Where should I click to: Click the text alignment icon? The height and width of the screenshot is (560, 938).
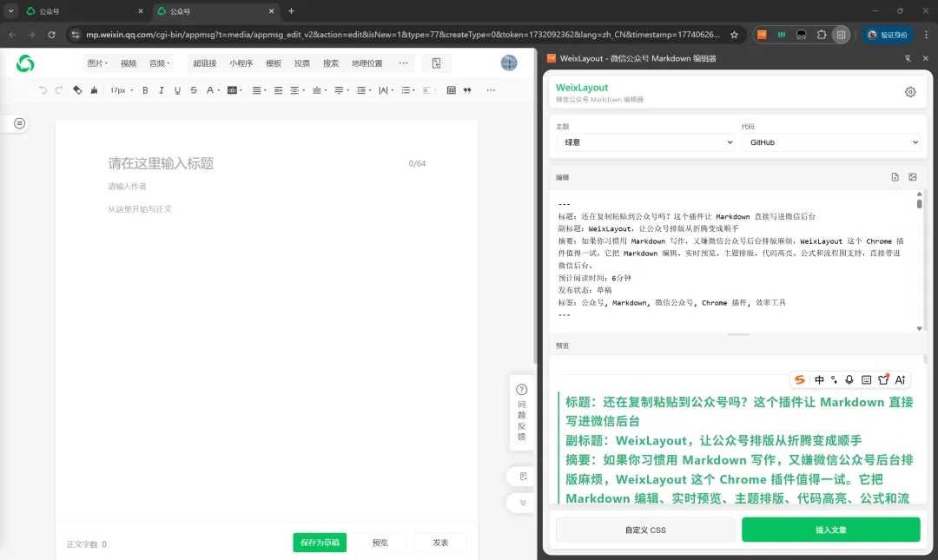[256, 90]
